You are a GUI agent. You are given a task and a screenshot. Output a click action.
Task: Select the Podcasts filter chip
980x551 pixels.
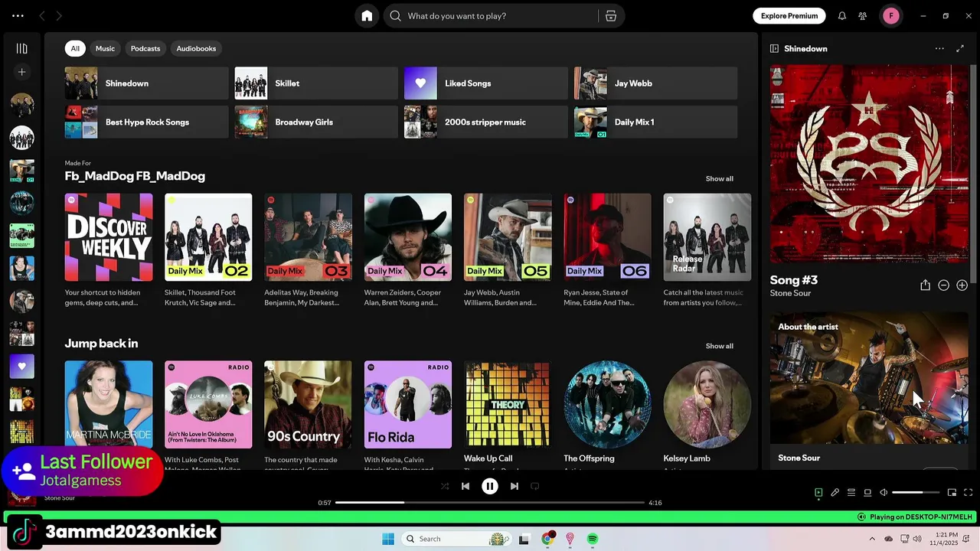[145, 48]
